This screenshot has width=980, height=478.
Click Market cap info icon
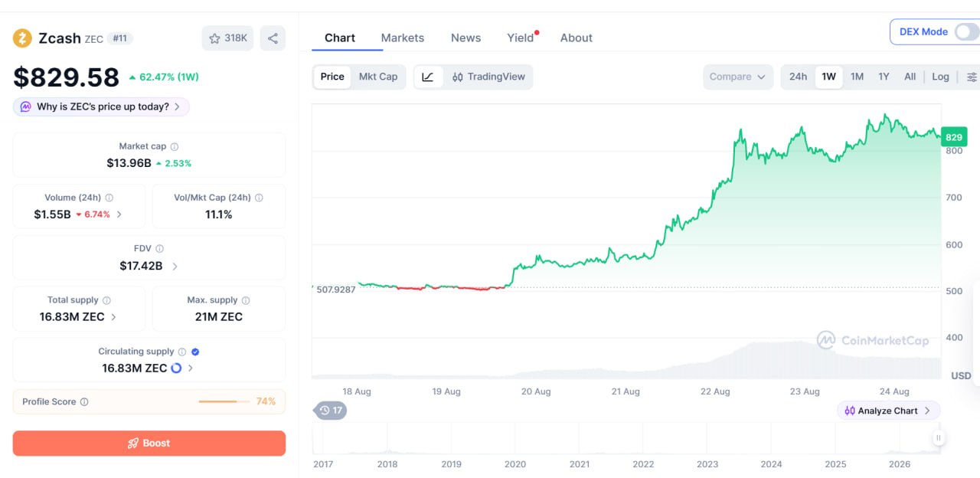175,146
